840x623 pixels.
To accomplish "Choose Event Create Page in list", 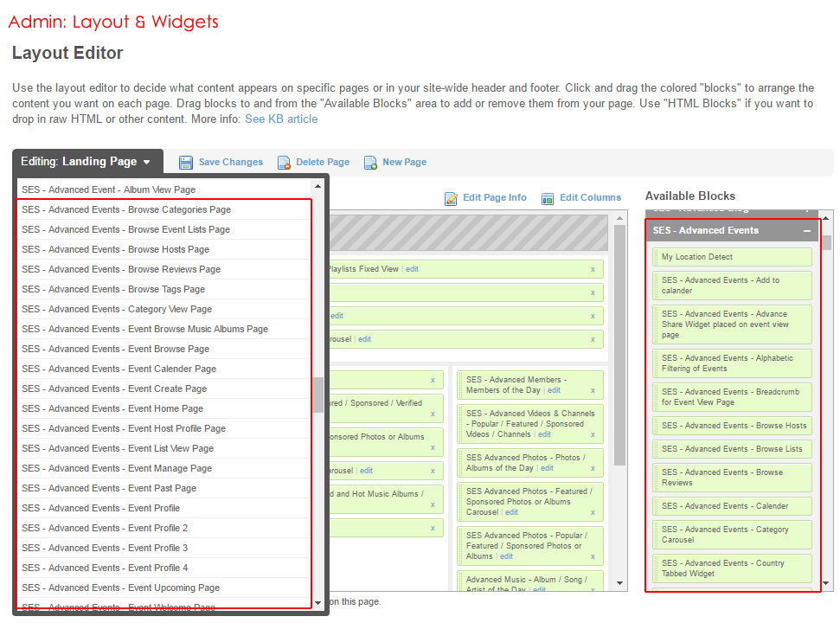I will [114, 389].
